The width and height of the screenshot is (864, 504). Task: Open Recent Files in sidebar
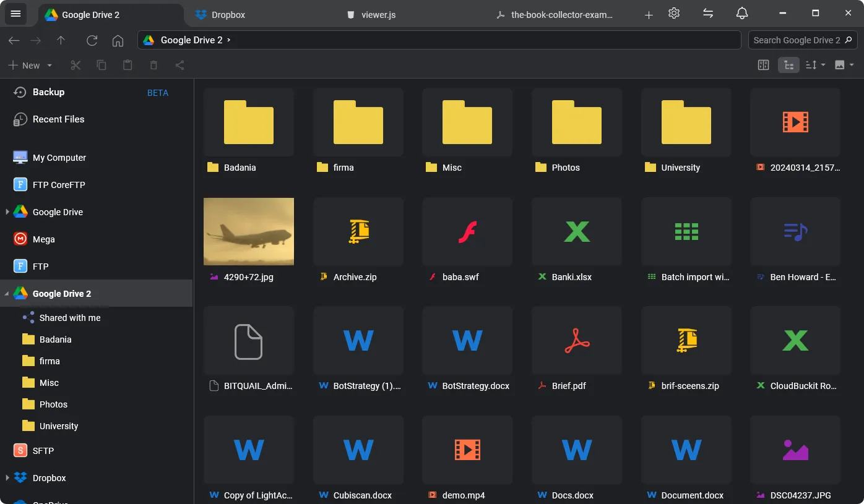point(58,119)
